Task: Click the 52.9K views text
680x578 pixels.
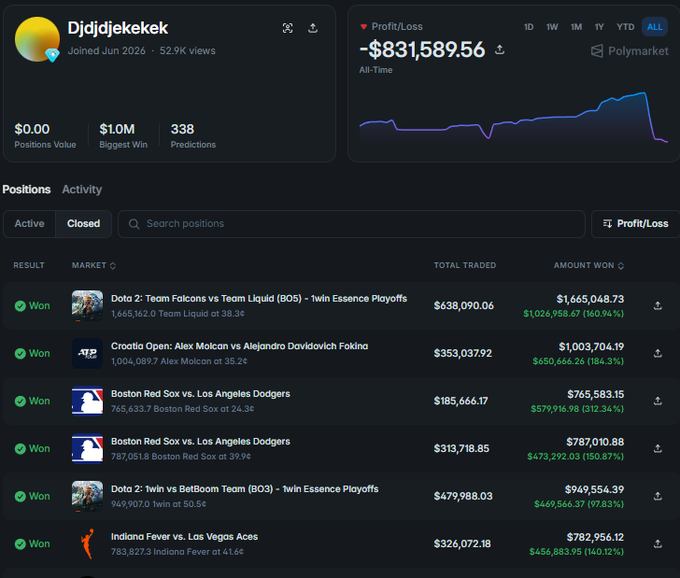Action: pyautogui.click(x=187, y=51)
